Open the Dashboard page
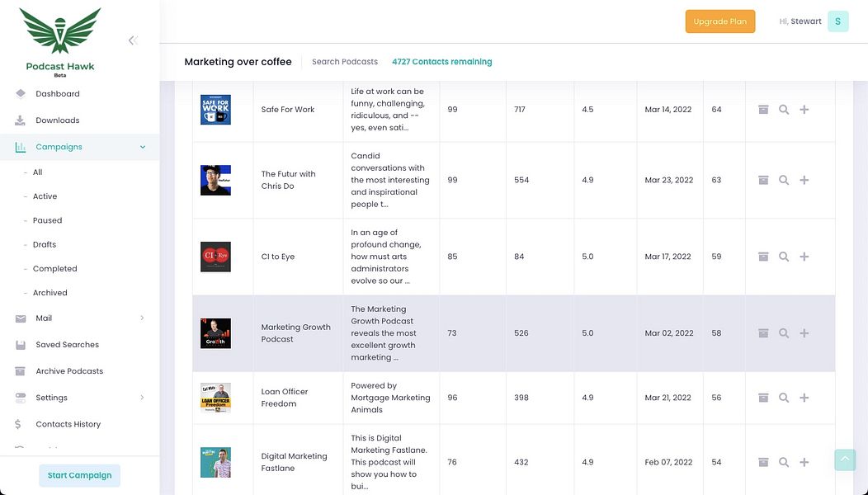 [58, 94]
